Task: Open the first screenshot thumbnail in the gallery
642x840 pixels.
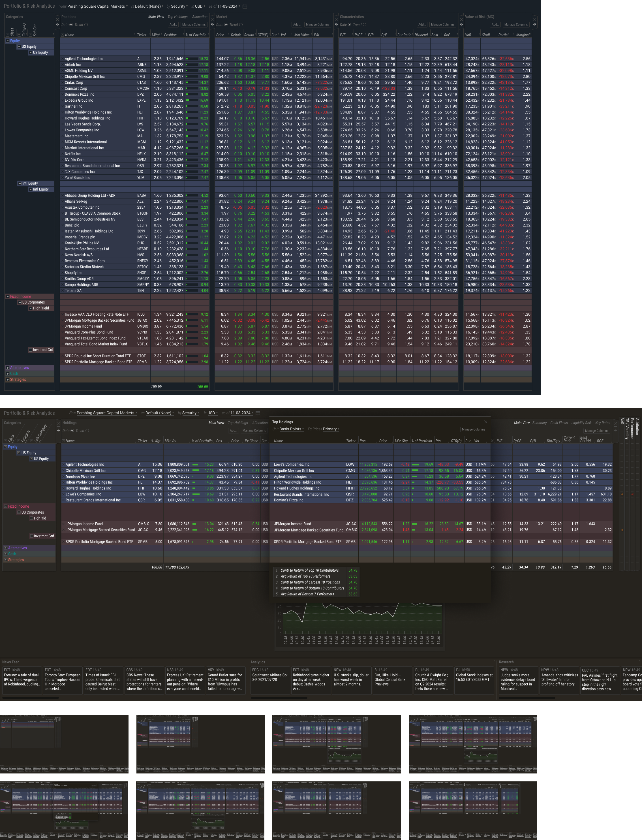Action: (64, 744)
